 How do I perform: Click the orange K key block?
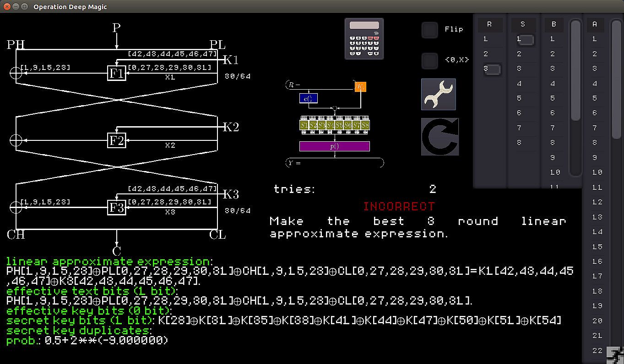click(x=360, y=86)
